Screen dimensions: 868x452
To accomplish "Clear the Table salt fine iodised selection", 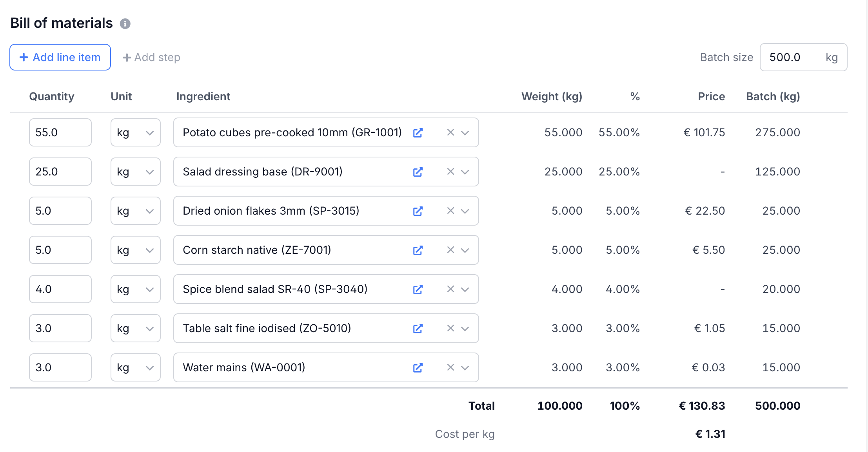I will tap(450, 328).
